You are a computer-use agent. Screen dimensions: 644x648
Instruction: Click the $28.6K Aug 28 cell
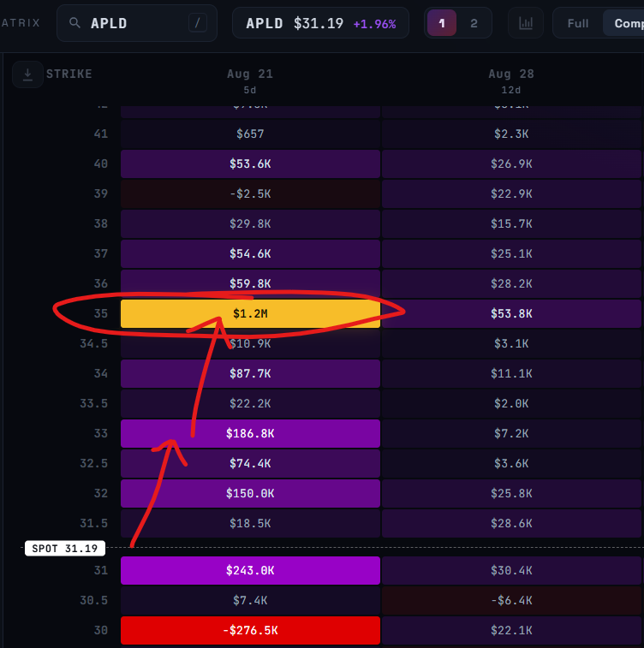tap(511, 523)
